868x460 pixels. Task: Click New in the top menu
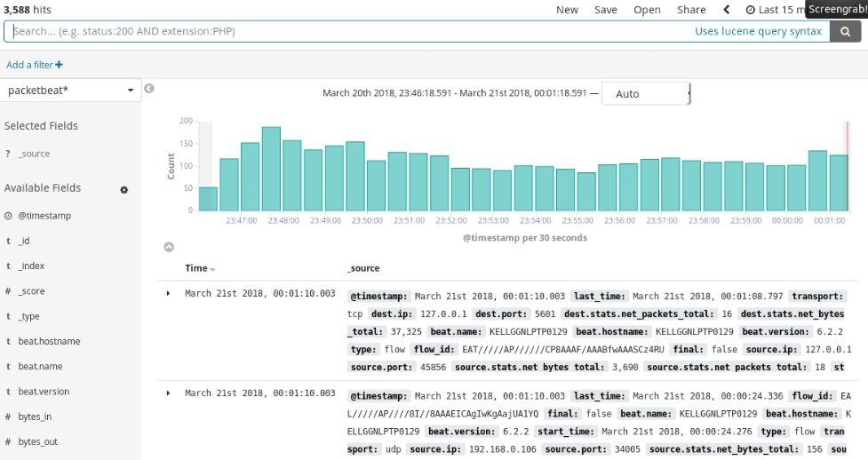[567, 10]
